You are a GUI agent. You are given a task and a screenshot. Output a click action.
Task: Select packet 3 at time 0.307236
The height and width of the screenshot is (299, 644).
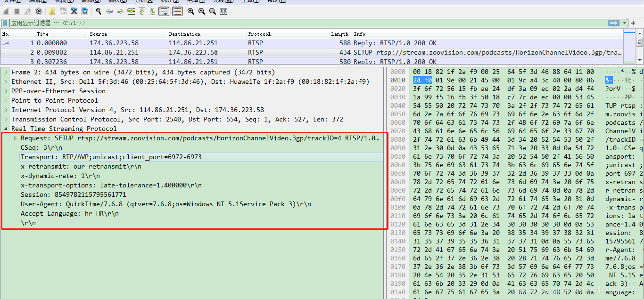pos(312,61)
